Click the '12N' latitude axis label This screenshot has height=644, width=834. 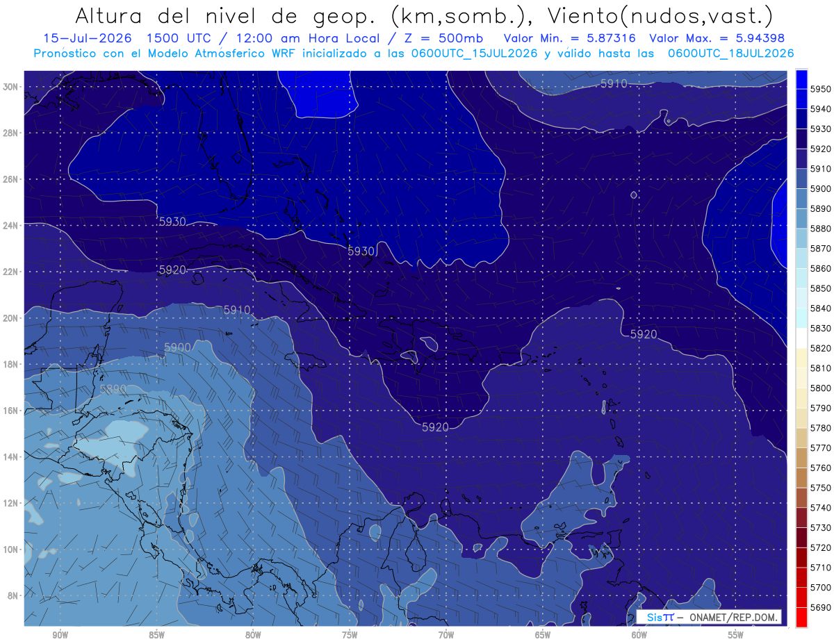point(10,502)
